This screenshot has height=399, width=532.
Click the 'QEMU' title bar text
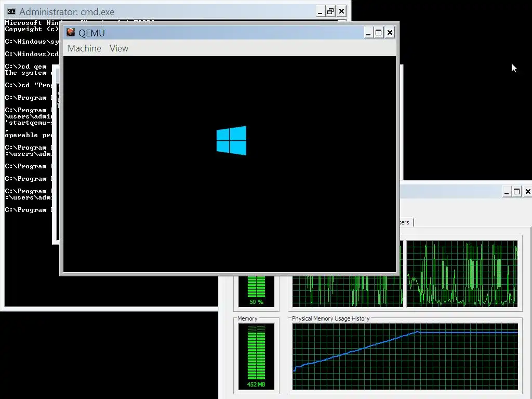pos(91,33)
